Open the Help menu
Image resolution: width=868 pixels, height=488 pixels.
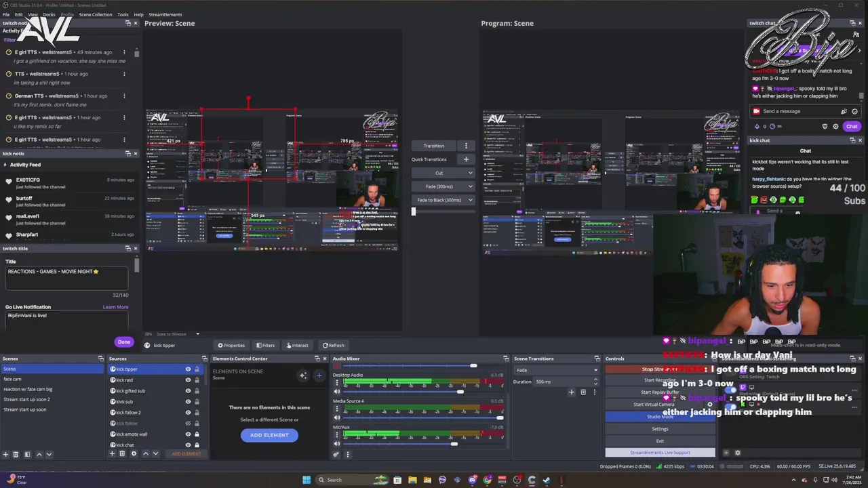point(138,14)
